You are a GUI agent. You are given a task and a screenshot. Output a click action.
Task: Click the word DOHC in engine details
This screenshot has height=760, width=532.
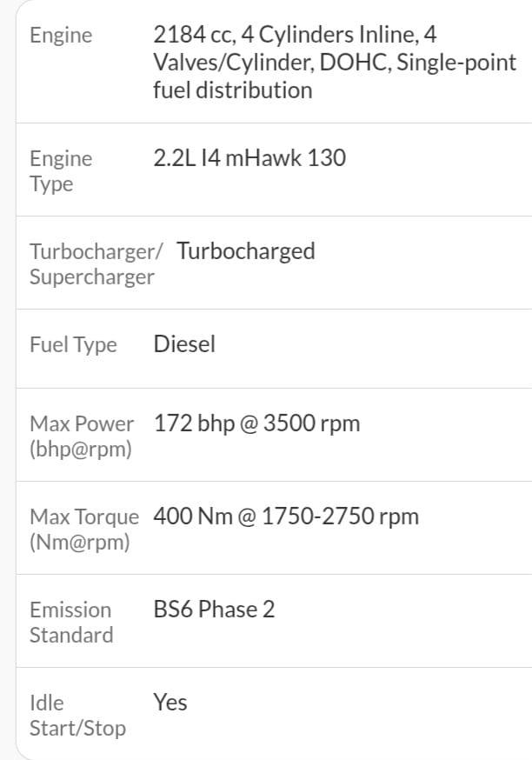[346, 63]
